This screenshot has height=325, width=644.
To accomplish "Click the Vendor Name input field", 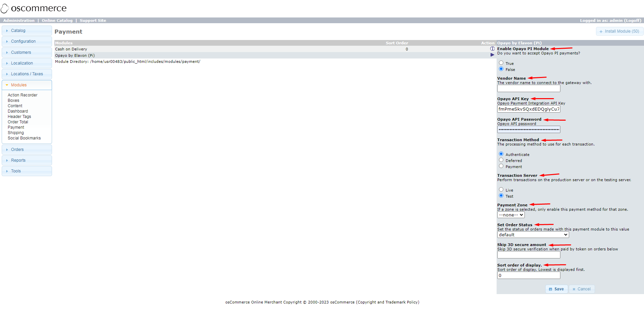I will click(528, 89).
